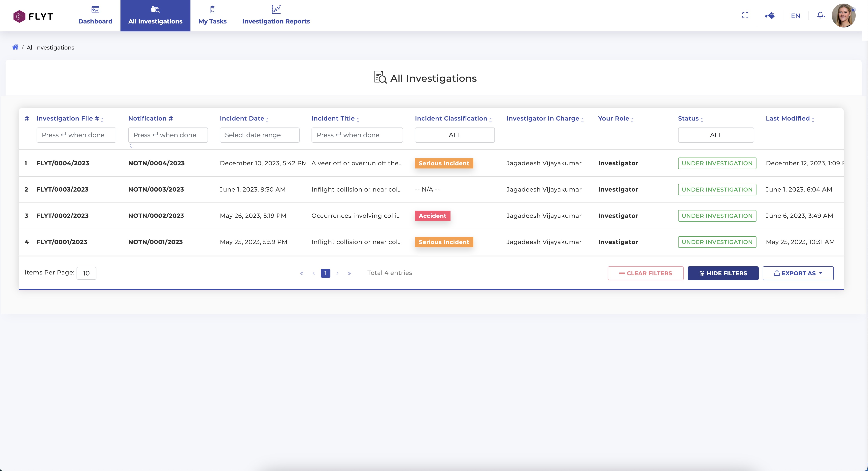Hide the table filters
The width and height of the screenshot is (868, 471).
point(723,273)
